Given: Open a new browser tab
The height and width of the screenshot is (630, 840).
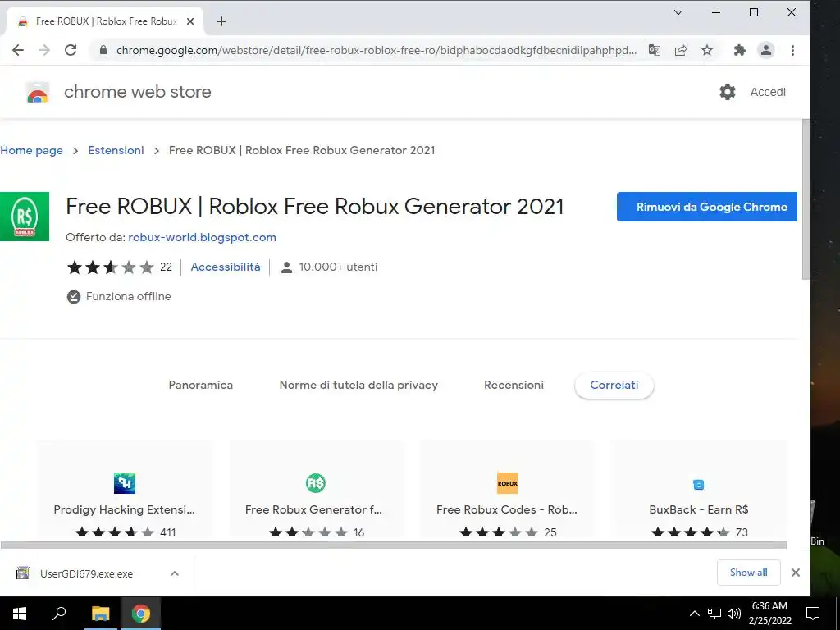Looking at the screenshot, I should click(221, 21).
